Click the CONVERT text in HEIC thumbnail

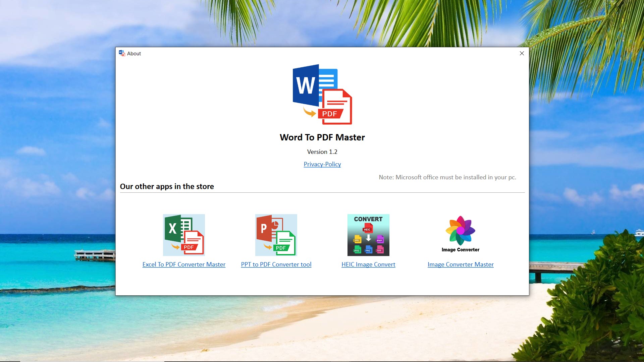click(x=368, y=219)
